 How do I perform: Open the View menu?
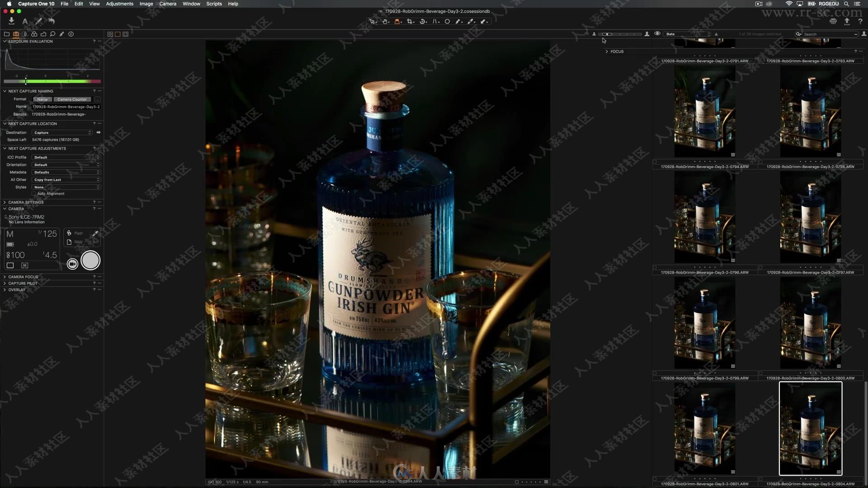point(94,4)
